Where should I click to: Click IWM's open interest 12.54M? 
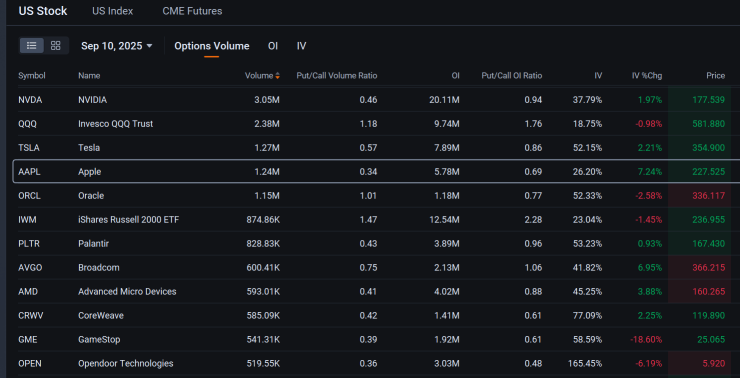click(445, 220)
